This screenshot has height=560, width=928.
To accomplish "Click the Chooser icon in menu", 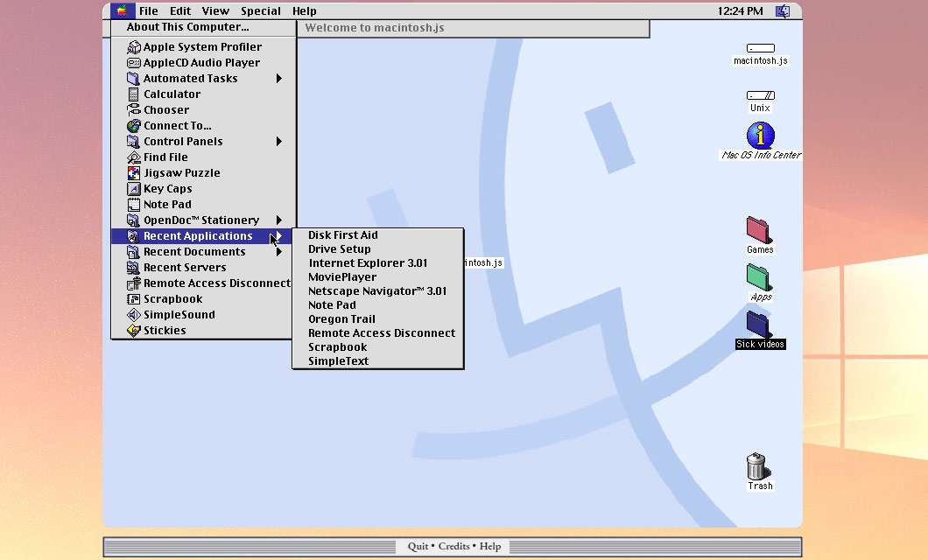I will tap(134, 110).
